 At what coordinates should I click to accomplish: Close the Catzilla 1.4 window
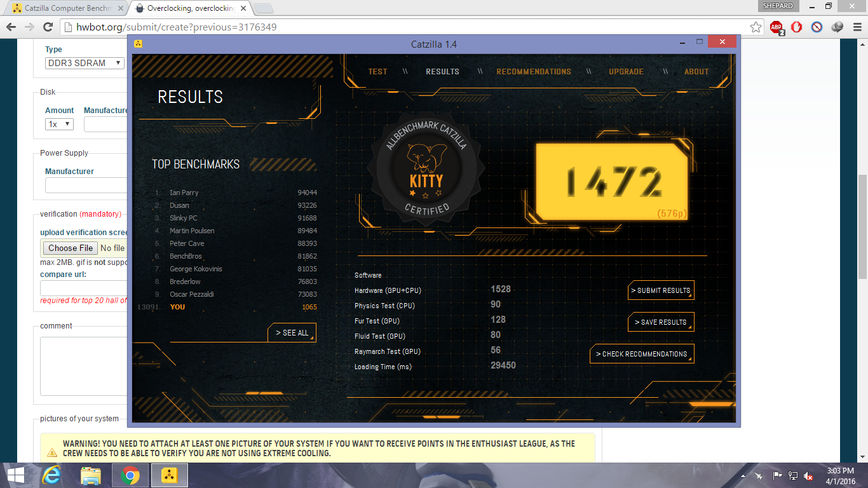pyautogui.click(x=722, y=42)
